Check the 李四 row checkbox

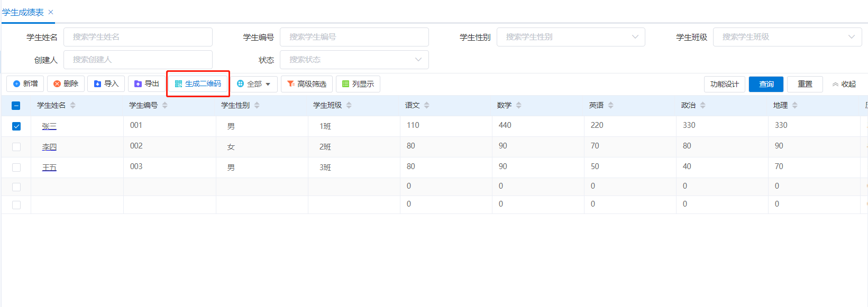point(16,147)
